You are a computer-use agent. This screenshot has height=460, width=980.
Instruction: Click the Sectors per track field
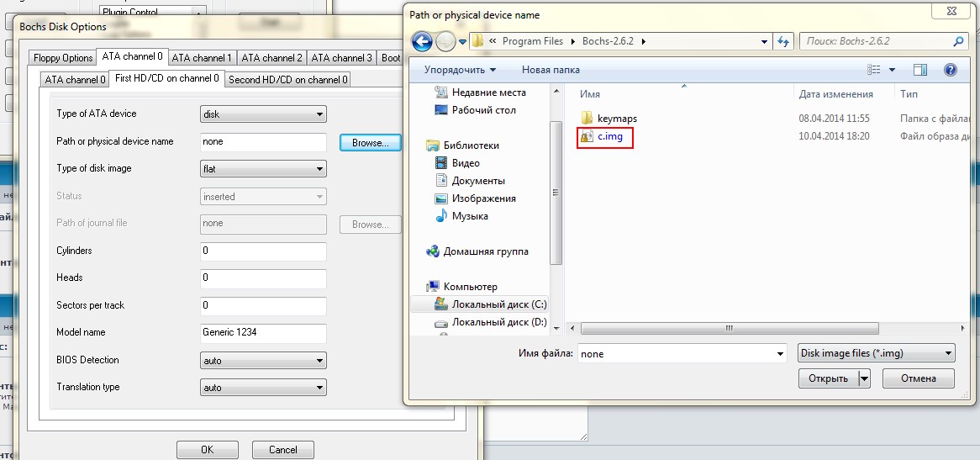point(263,305)
